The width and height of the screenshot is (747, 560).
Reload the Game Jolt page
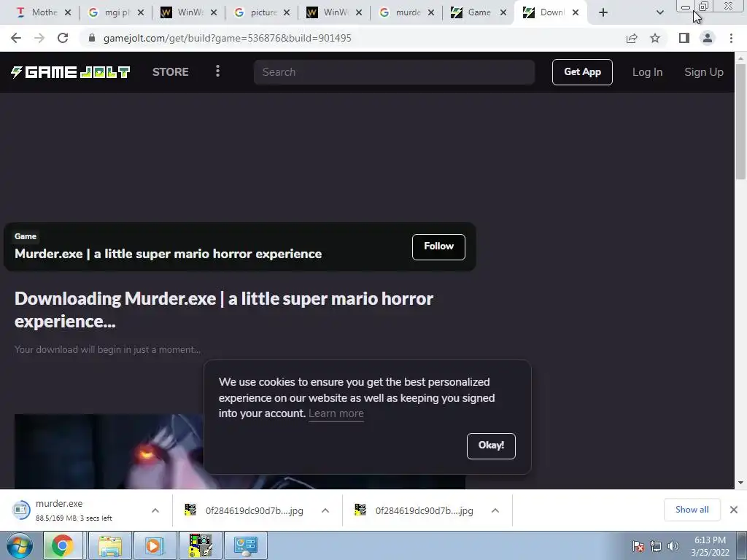click(x=63, y=38)
